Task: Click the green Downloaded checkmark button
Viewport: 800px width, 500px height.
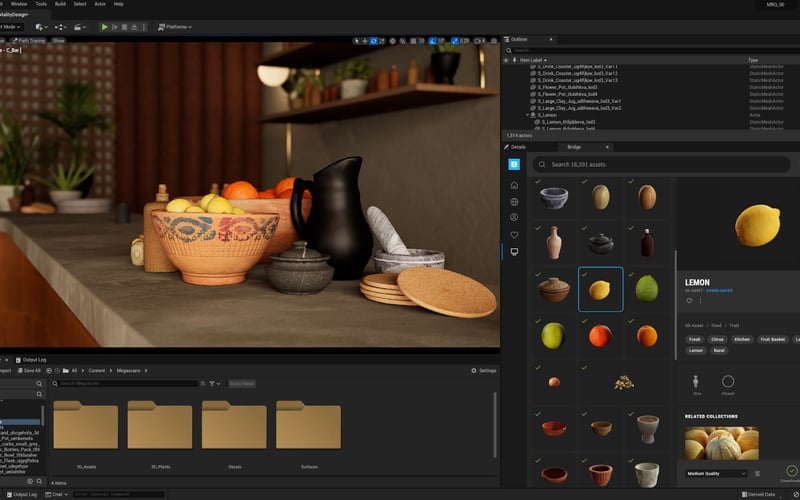Action: (x=791, y=470)
